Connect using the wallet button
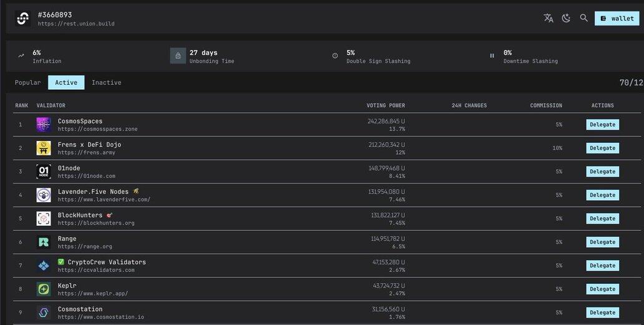 pos(617,19)
